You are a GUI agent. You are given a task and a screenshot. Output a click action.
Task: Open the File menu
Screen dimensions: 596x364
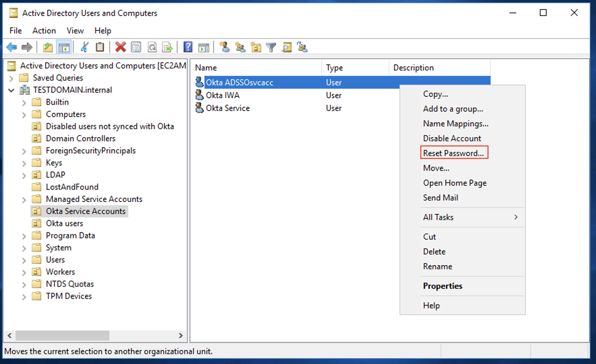(16, 31)
